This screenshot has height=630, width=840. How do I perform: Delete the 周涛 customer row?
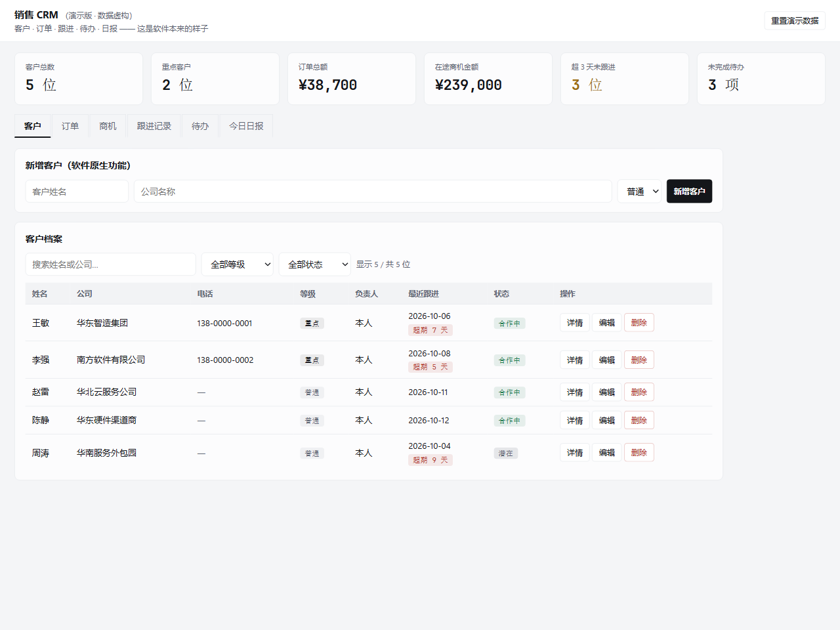point(639,453)
